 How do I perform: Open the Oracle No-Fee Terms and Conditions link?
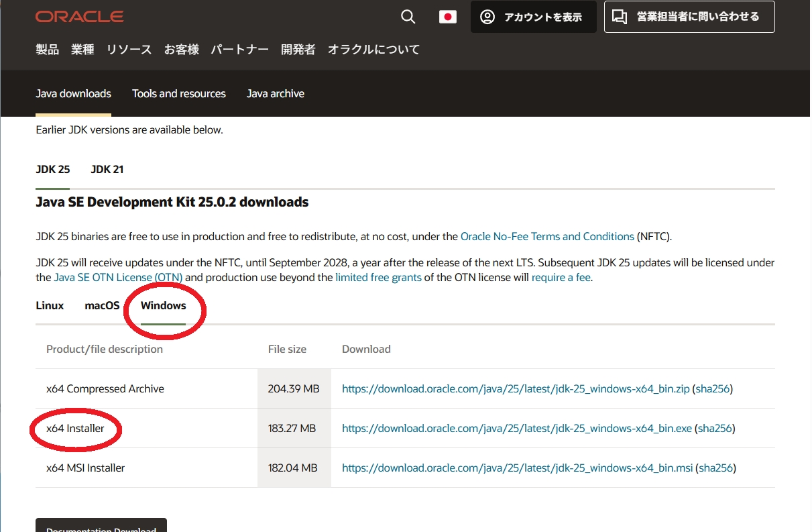[x=546, y=236]
